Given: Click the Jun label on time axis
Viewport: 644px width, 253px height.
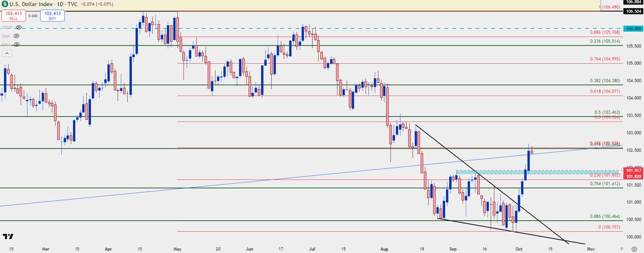Looking at the screenshot, I should [250, 249].
